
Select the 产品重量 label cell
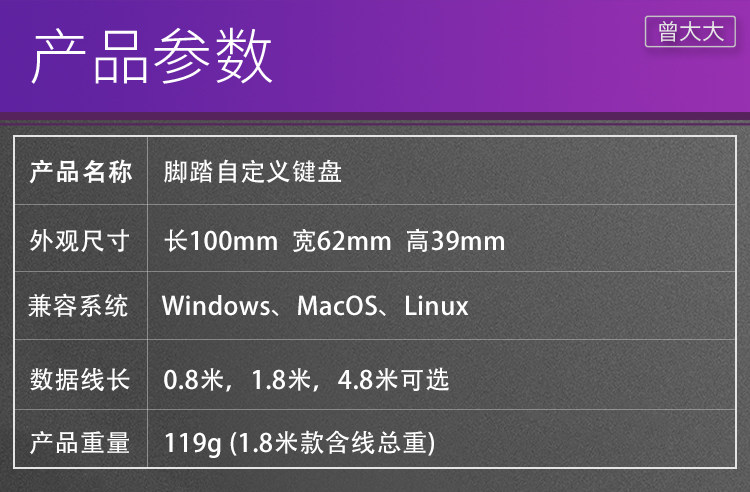pyautogui.click(x=80, y=443)
